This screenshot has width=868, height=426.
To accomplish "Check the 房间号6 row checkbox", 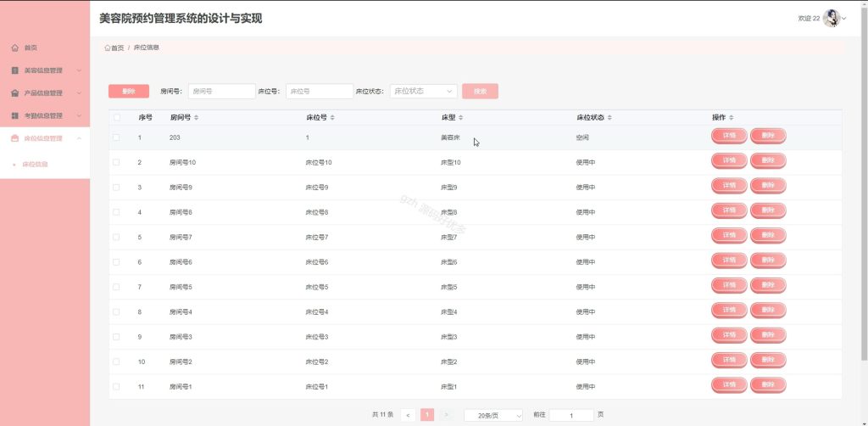I will [x=116, y=262].
